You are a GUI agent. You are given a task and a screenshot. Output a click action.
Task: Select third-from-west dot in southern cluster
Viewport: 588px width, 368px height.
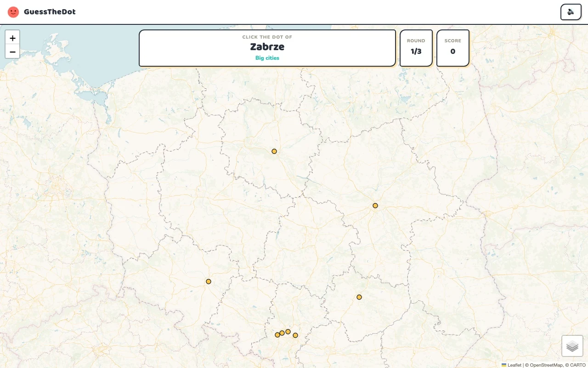tap(288, 332)
